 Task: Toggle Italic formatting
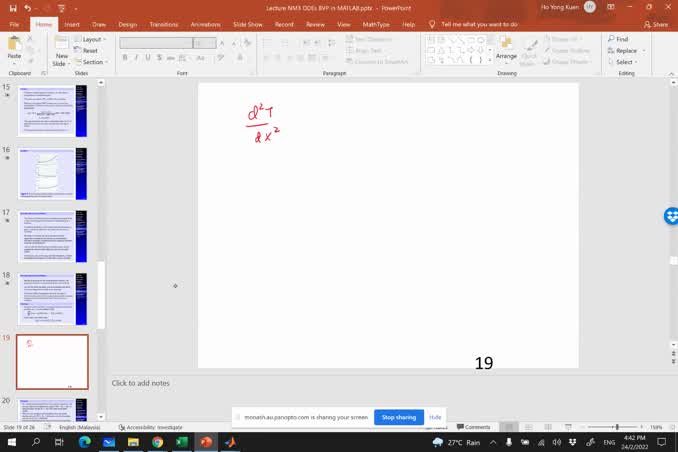tap(136, 58)
